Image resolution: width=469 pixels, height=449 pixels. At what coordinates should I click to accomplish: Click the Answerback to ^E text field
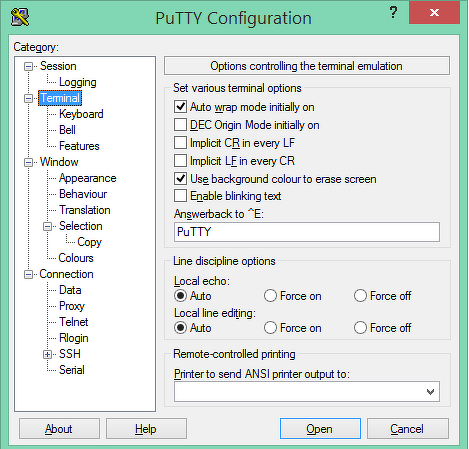pyautogui.click(x=307, y=232)
